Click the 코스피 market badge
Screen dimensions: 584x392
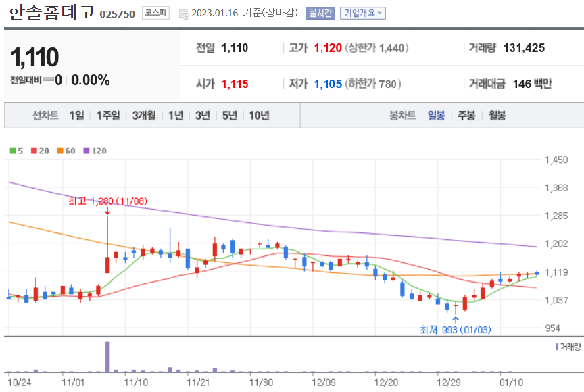pos(155,13)
